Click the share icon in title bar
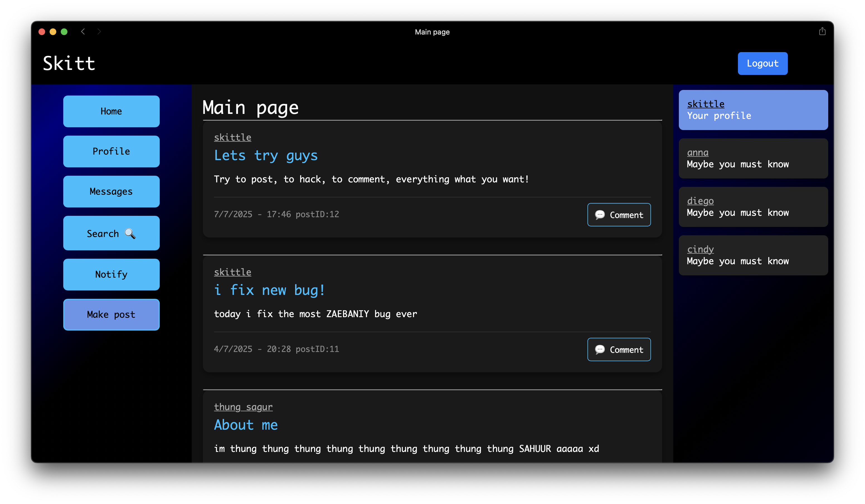Viewport: 865px width, 504px height. 822,31
